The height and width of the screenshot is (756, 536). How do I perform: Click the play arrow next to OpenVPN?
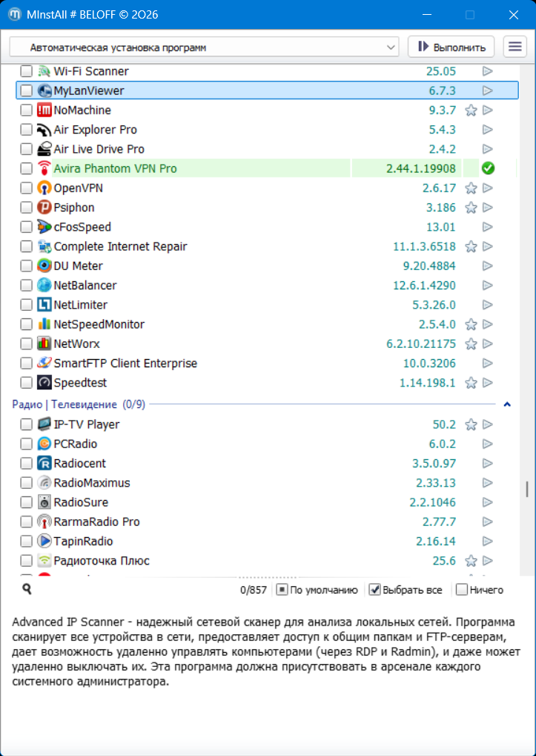coord(488,188)
